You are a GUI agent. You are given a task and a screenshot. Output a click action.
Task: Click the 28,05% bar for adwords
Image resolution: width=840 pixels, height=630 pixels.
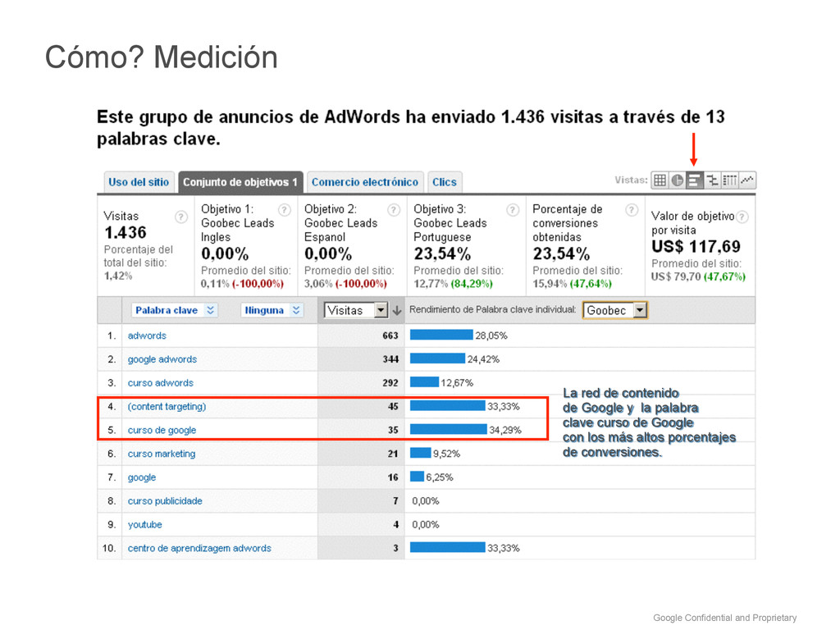pyautogui.click(x=441, y=336)
